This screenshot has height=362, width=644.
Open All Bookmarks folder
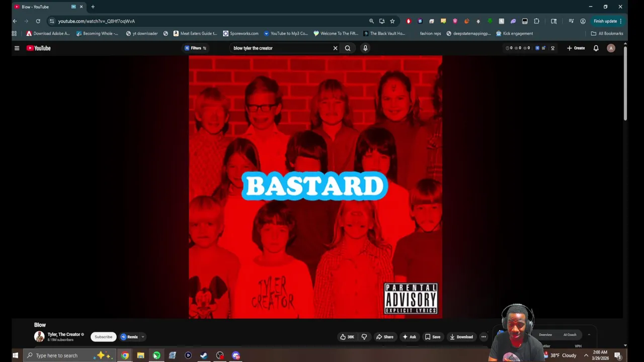(607, 34)
